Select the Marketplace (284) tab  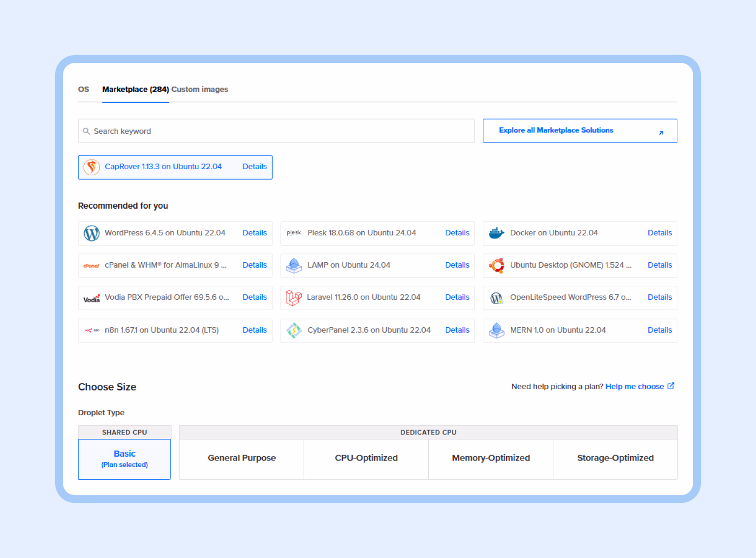(136, 90)
